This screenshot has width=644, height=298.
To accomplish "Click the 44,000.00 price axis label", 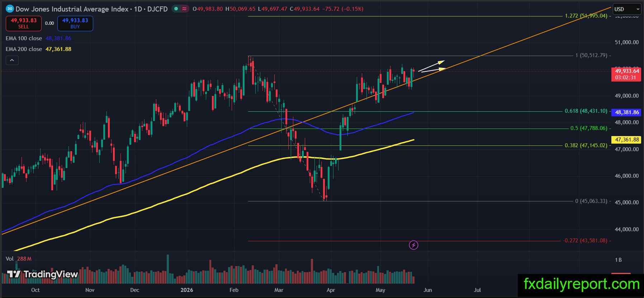I will coord(626,229).
